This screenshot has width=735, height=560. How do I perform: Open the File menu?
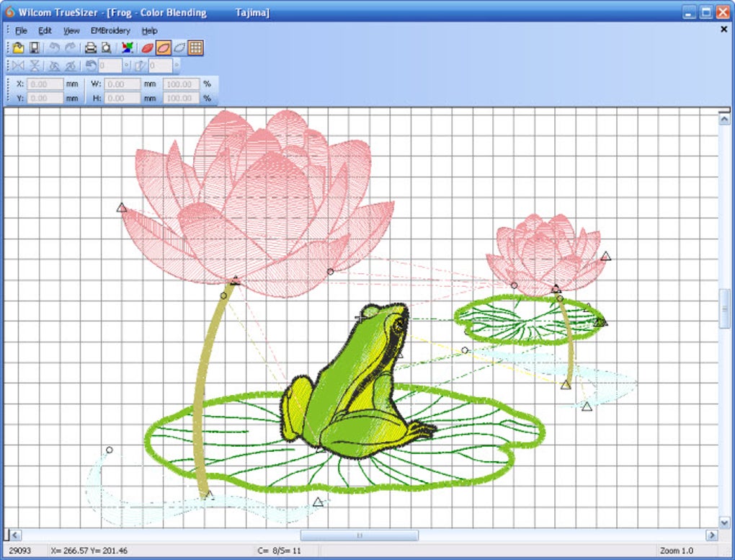point(20,30)
